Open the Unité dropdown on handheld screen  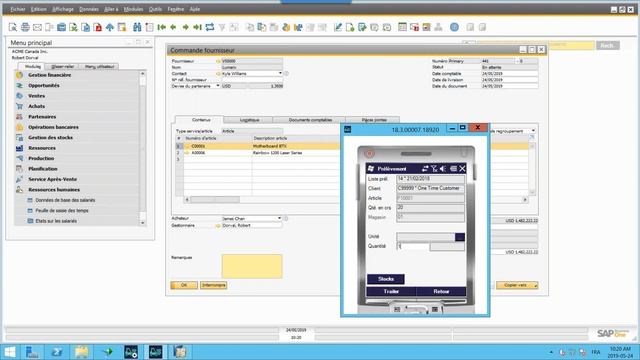coord(460,237)
